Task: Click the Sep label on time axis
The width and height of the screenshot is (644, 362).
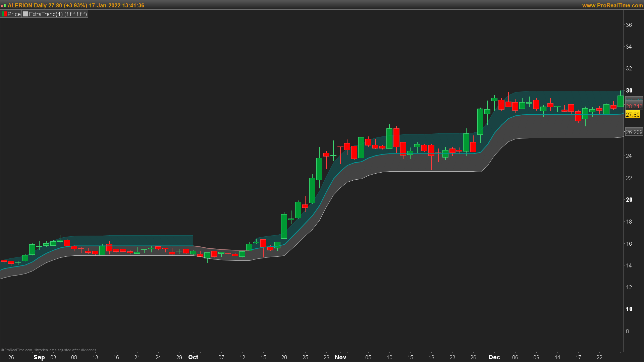Action: [39, 357]
